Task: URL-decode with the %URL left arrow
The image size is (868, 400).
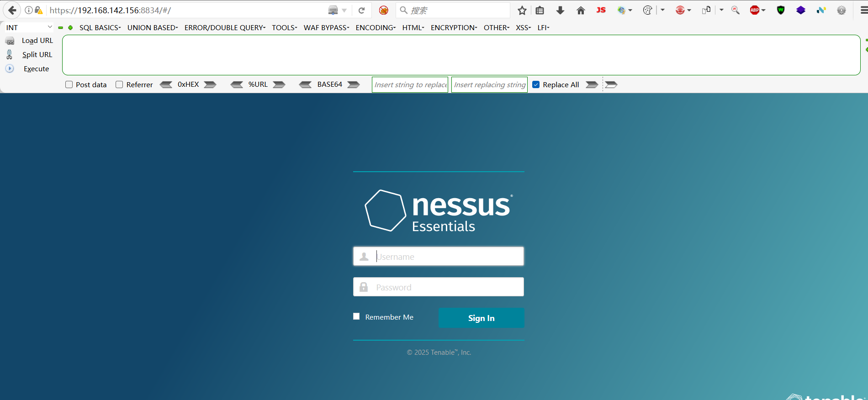Action: click(x=237, y=84)
